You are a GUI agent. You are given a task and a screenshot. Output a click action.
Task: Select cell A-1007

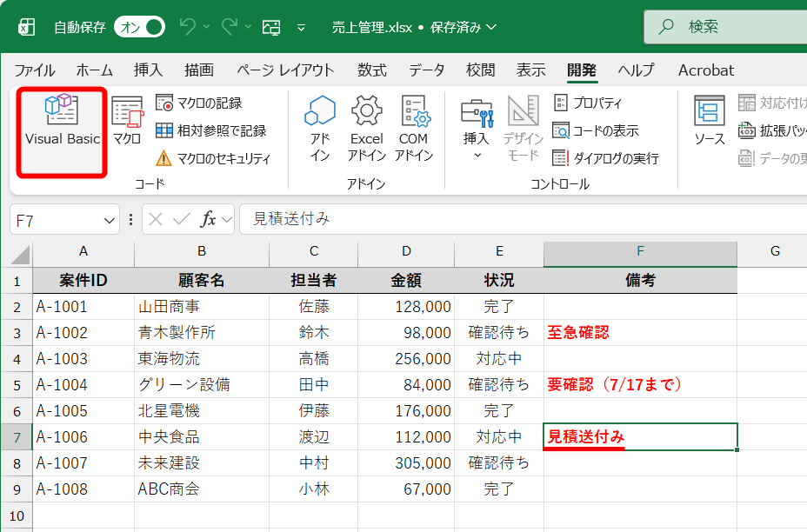tap(83, 463)
